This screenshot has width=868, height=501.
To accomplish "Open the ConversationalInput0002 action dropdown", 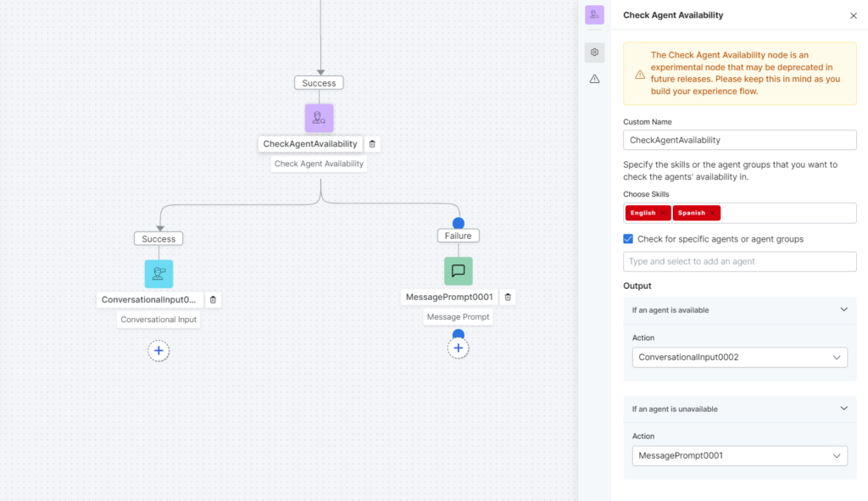I will (x=739, y=357).
